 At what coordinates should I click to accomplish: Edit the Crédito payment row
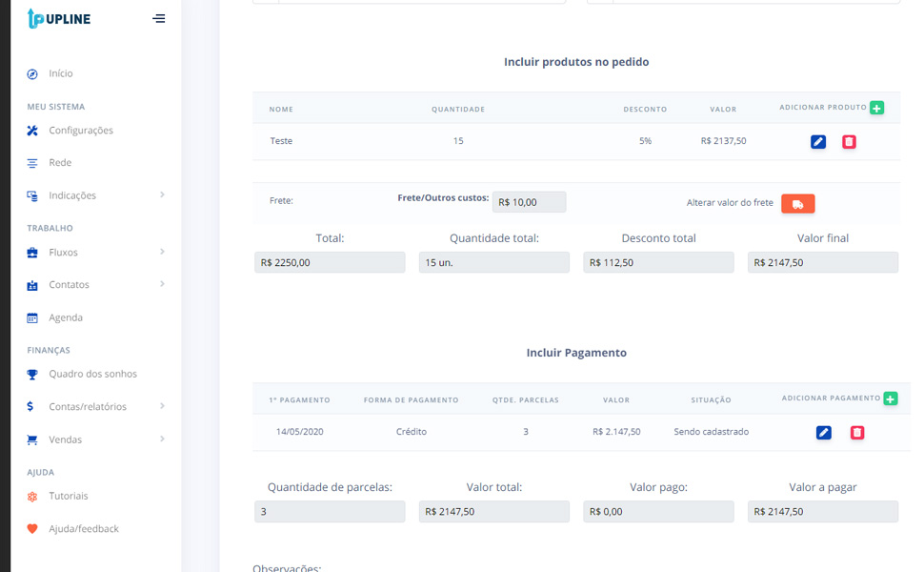pyautogui.click(x=824, y=433)
